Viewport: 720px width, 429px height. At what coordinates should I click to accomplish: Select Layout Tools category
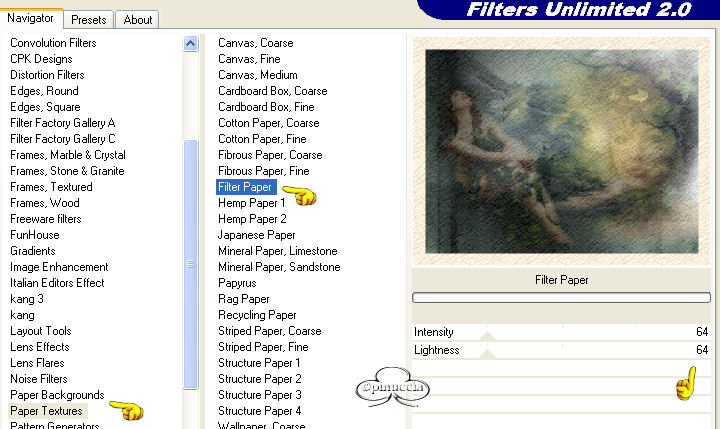tap(40, 331)
